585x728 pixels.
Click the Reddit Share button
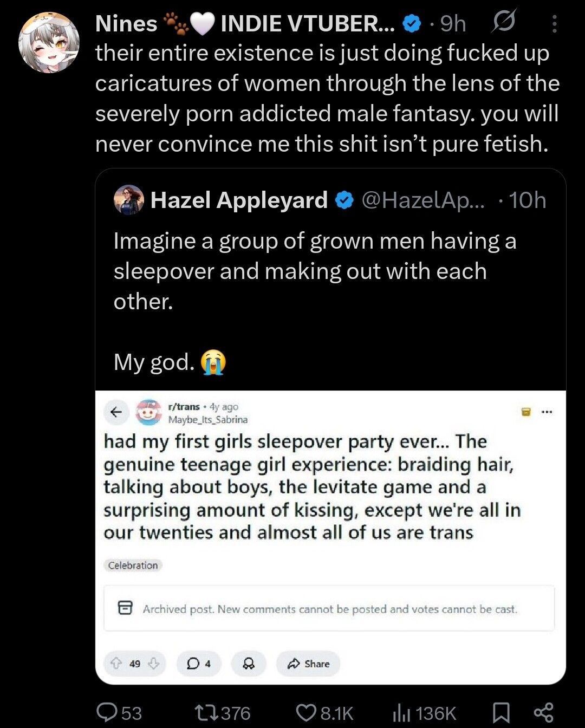308,664
